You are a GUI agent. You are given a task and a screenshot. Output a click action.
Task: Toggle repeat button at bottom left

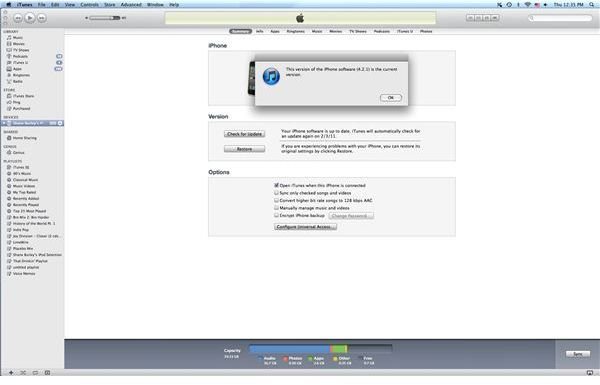35,373
